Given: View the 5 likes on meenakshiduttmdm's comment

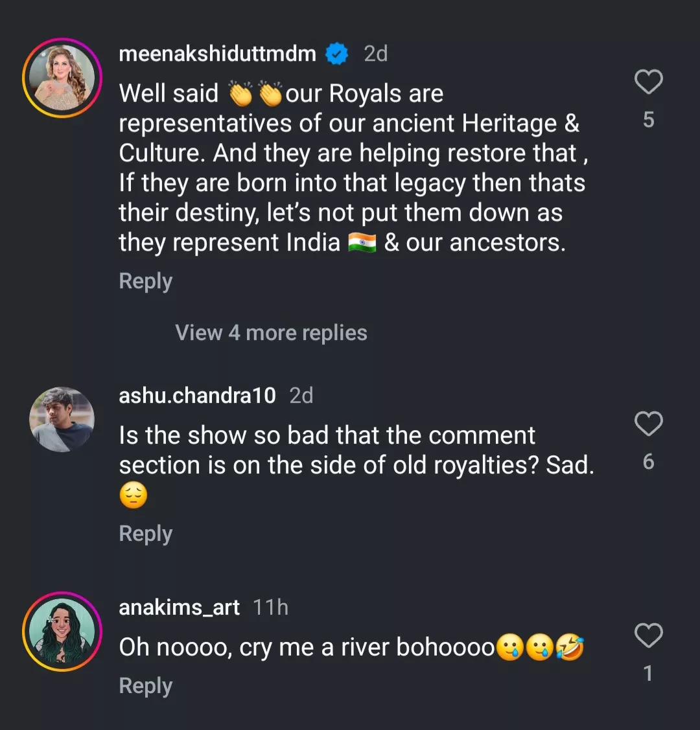Looking at the screenshot, I should [648, 120].
